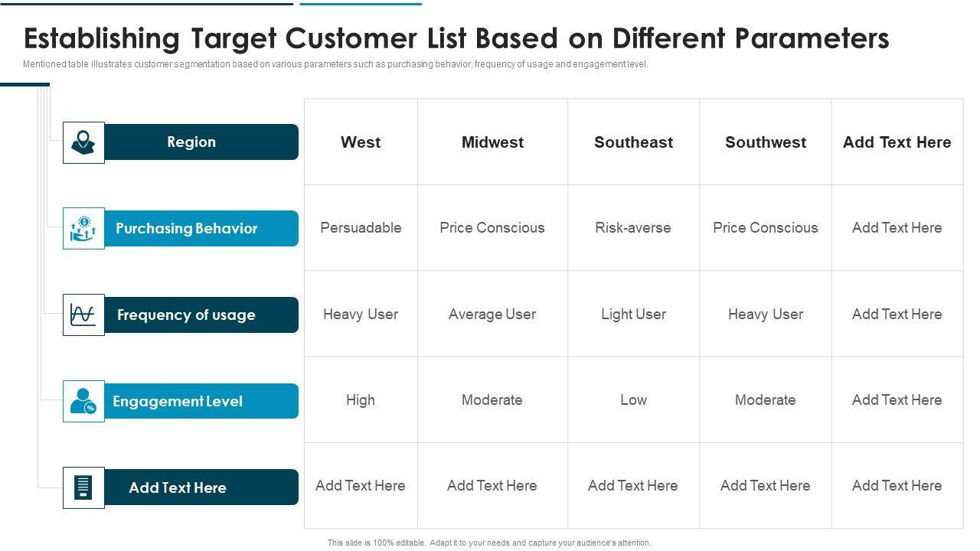Select the High engagement cell
Image resolution: width=980 pixels, height=551 pixels.
[x=361, y=400]
